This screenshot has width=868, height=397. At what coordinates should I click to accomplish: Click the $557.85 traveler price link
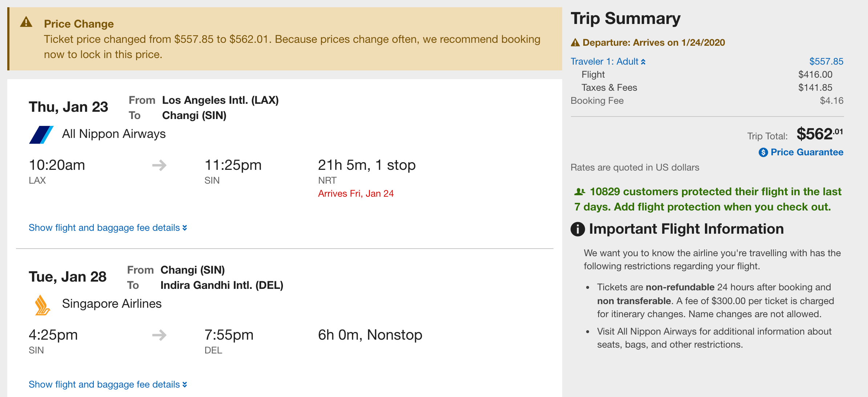coord(826,62)
